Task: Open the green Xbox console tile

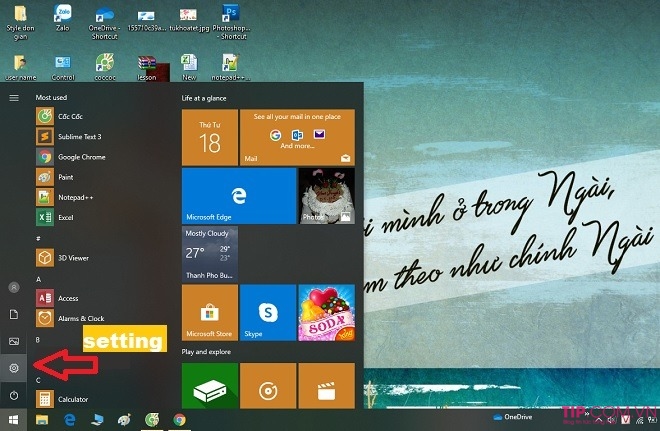Action: pyautogui.click(x=210, y=386)
